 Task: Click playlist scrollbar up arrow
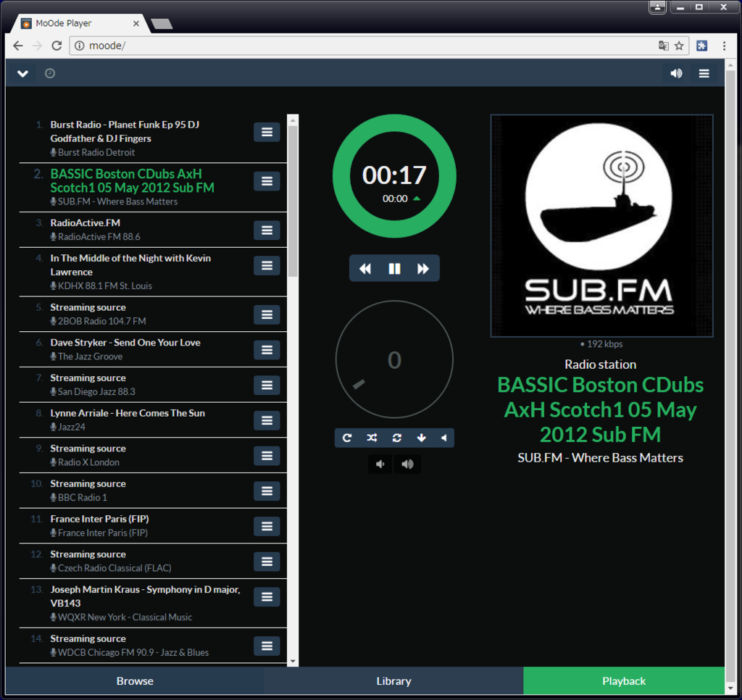click(x=293, y=120)
